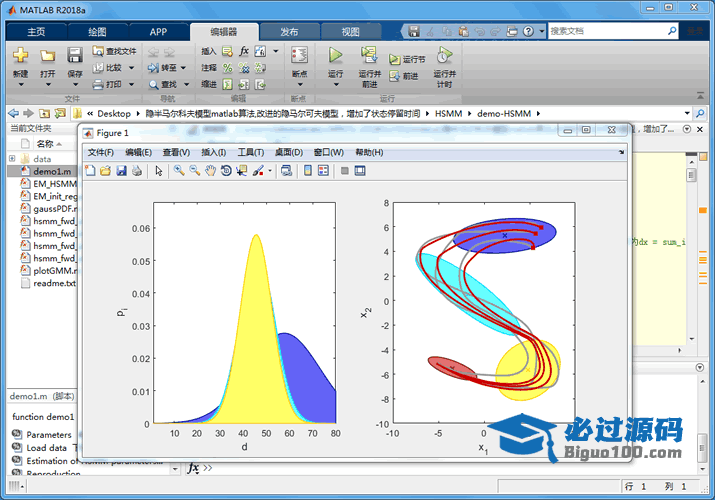Click the New Figure icon in Figure 1 toolbar
715x500 pixels.
coord(90,170)
